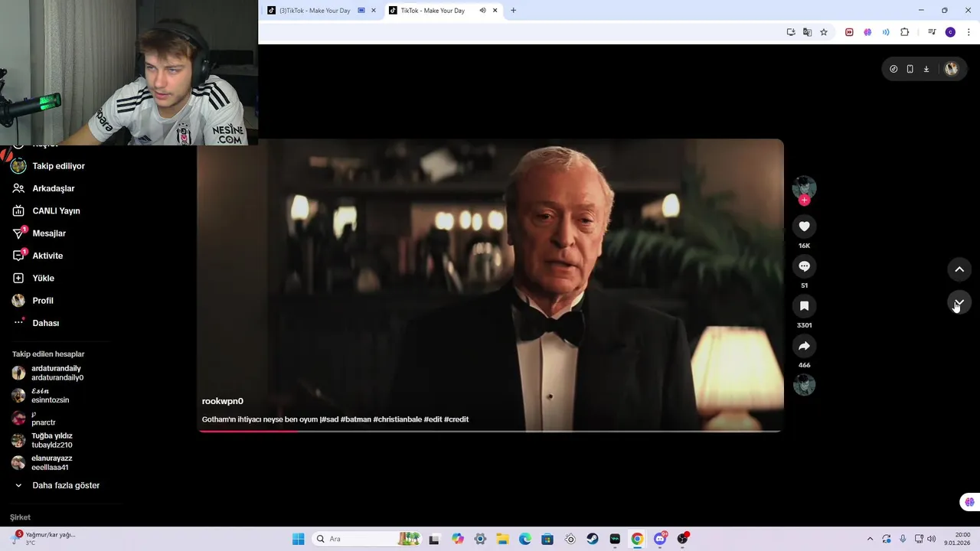The image size is (980, 551).
Task: Open TikTok profile avatar at top right
Action: pos(951,69)
